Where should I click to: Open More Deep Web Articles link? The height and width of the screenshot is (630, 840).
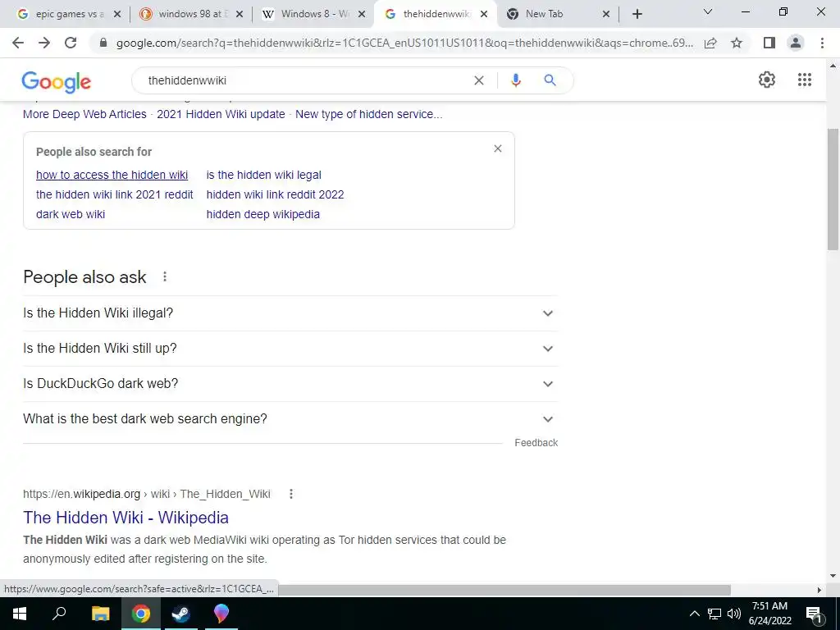click(x=84, y=114)
